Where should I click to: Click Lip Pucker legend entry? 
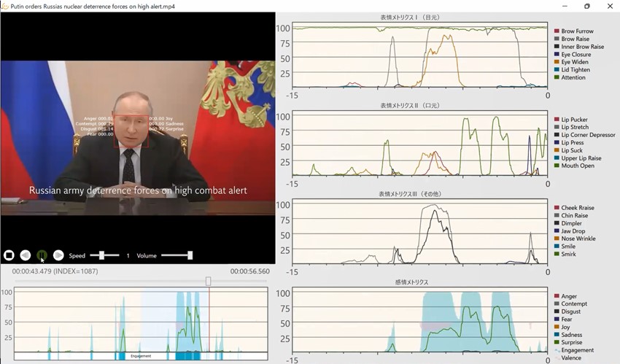click(571, 120)
